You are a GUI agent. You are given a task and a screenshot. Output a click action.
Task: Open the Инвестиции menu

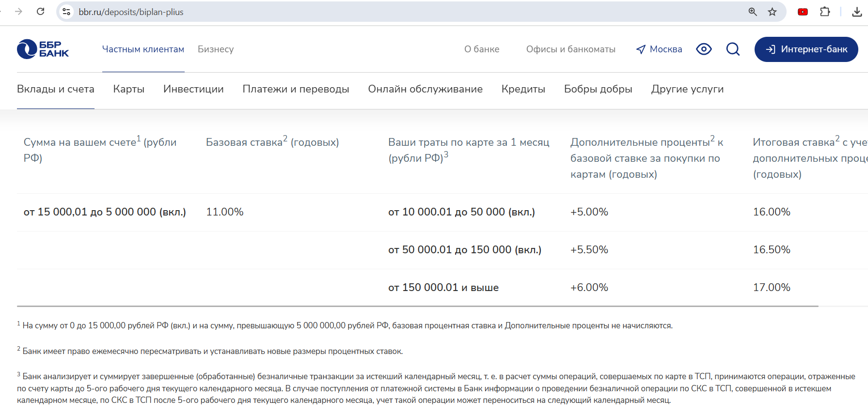click(x=193, y=89)
